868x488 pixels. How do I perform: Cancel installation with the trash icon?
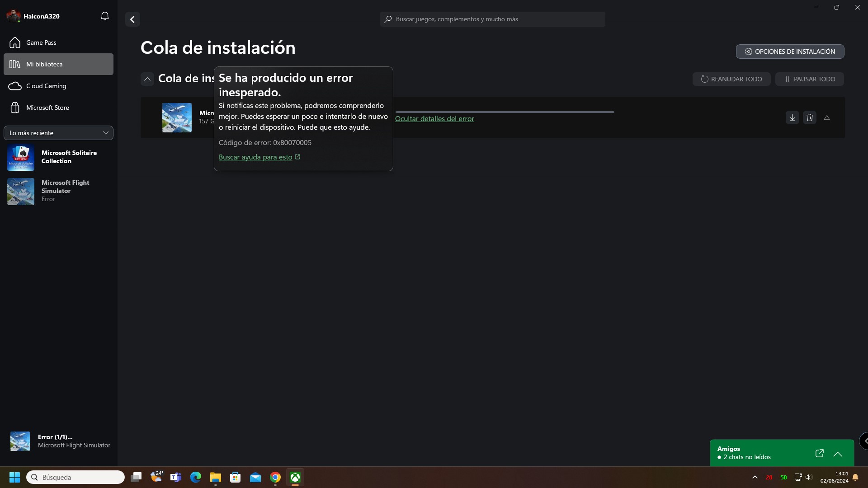(809, 117)
